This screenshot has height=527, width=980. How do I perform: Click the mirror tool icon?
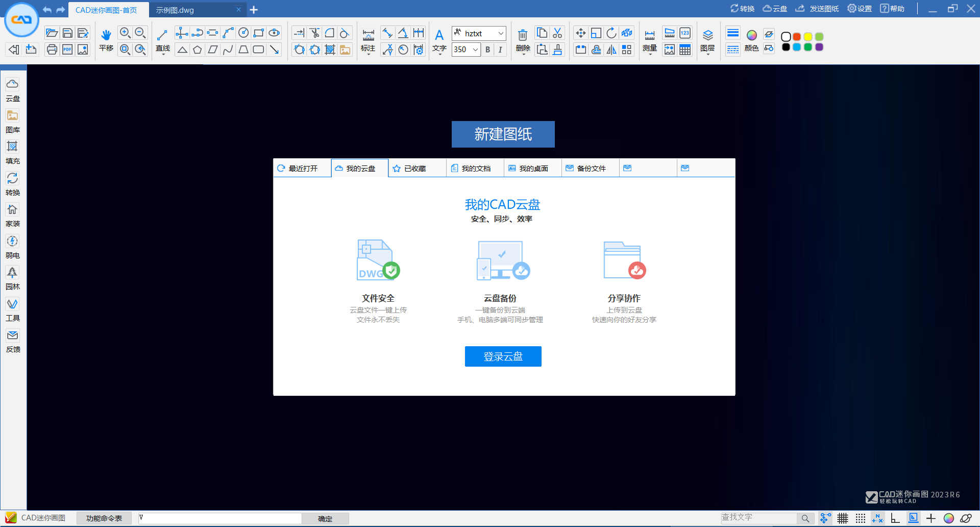[x=611, y=50]
